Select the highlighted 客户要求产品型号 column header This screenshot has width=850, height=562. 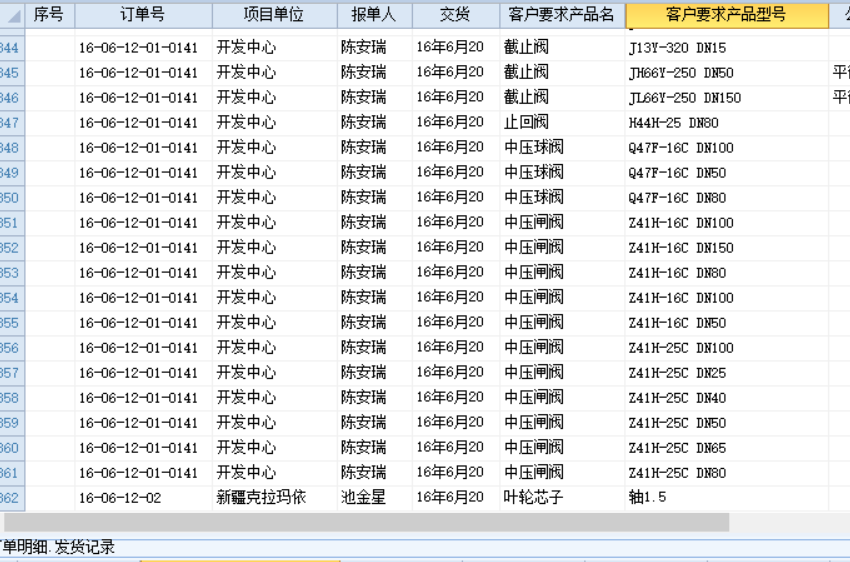pos(726,15)
